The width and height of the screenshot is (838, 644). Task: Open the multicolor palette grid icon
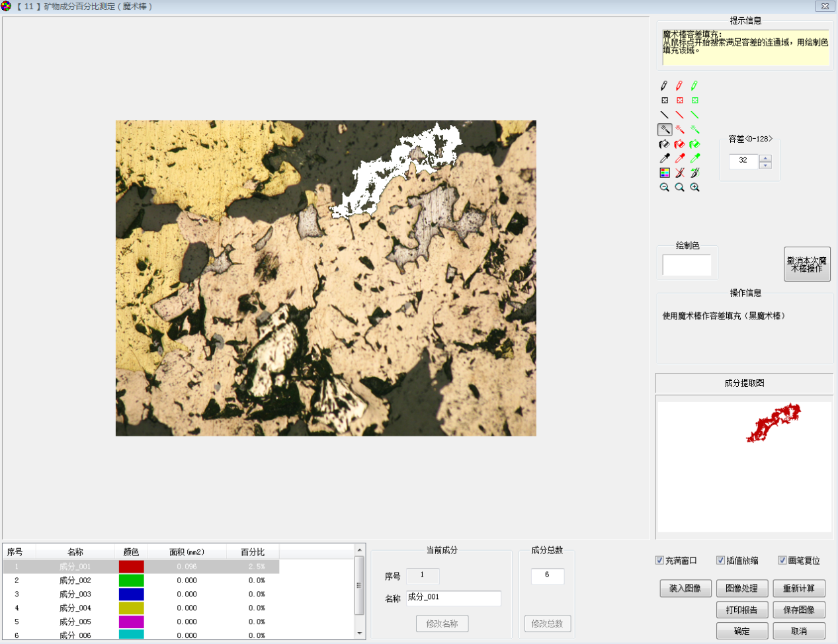(665, 173)
